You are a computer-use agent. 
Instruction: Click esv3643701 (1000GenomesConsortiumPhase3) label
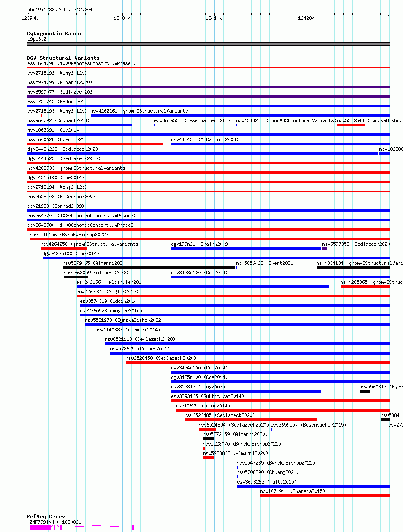82,216
